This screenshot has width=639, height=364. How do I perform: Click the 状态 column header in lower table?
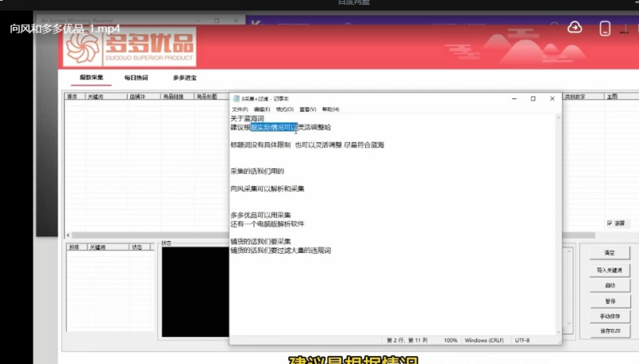(141, 247)
